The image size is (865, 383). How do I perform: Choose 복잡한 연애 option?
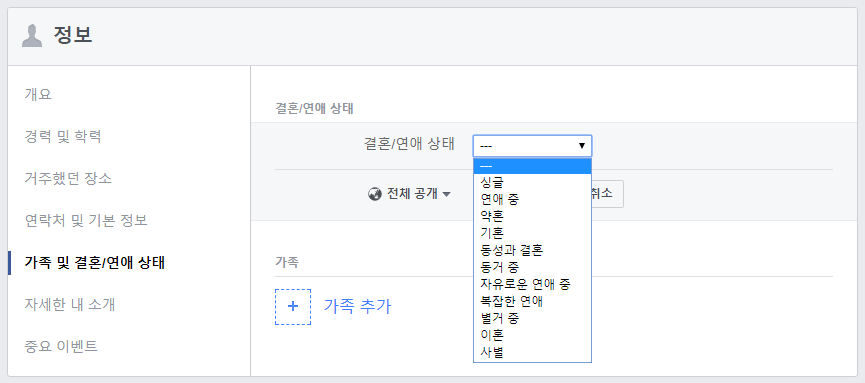(532, 301)
